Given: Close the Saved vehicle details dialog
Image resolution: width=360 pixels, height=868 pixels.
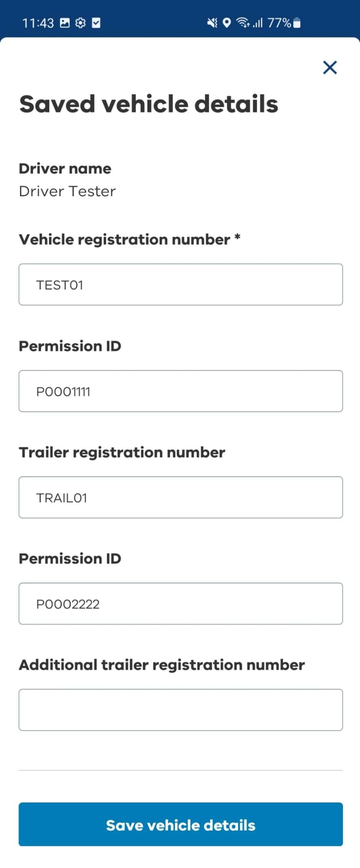Looking at the screenshot, I should pyautogui.click(x=330, y=67).
